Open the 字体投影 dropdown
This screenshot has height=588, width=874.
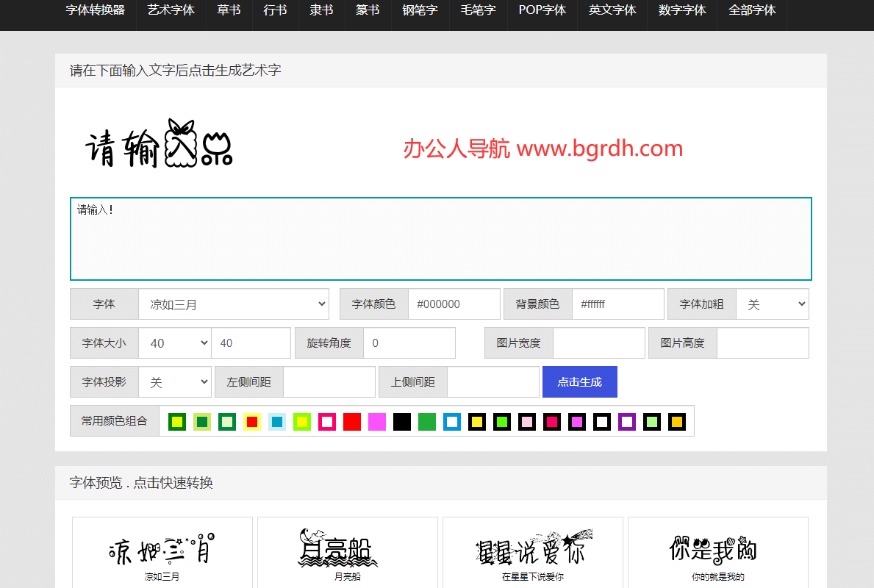click(175, 381)
